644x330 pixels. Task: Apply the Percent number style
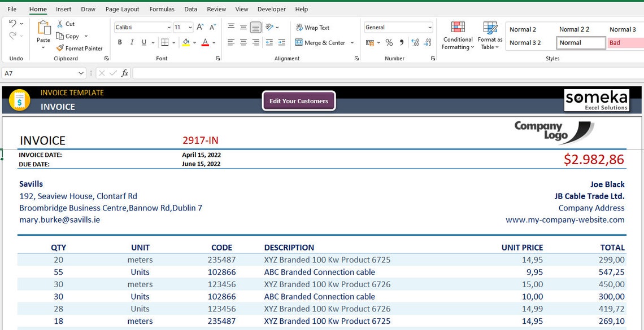pos(389,42)
